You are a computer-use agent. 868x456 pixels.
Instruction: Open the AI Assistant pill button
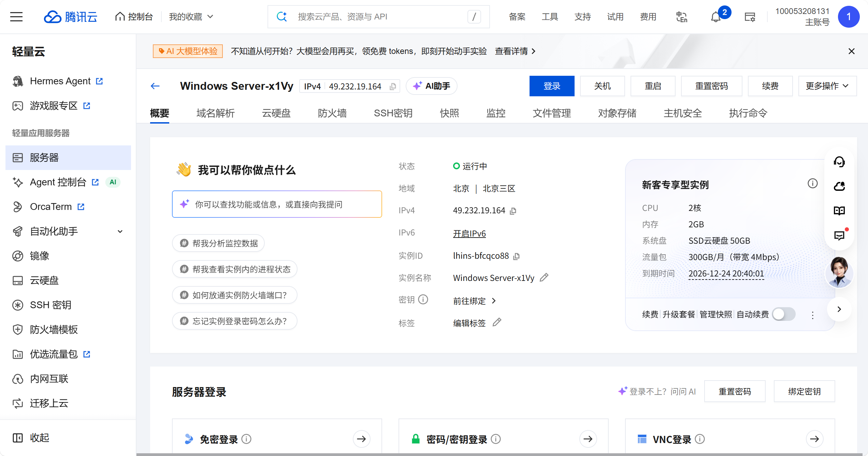[432, 86]
